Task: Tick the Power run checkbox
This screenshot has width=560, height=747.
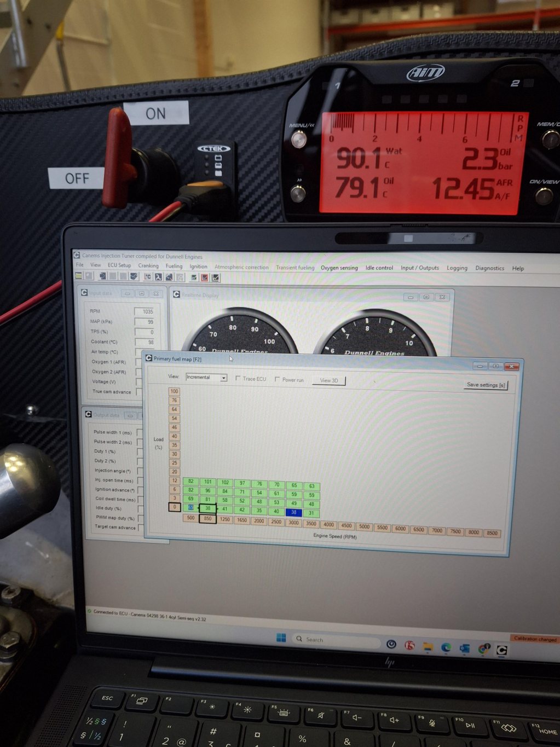Action: (278, 379)
